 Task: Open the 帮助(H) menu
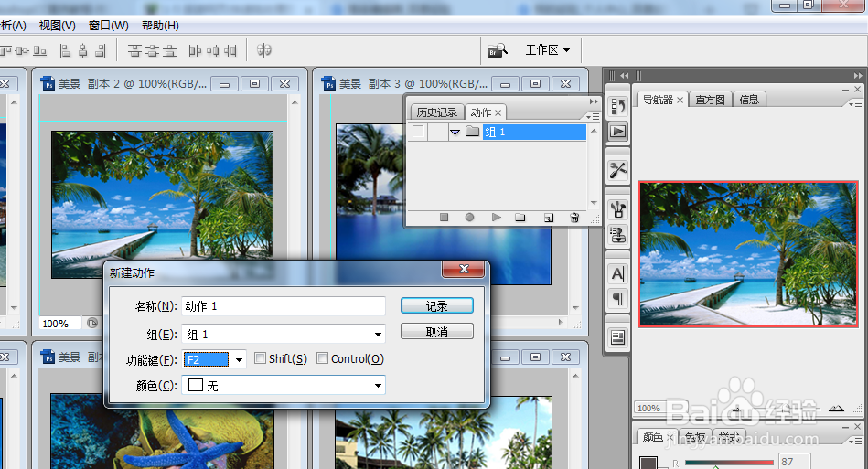(x=160, y=26)
